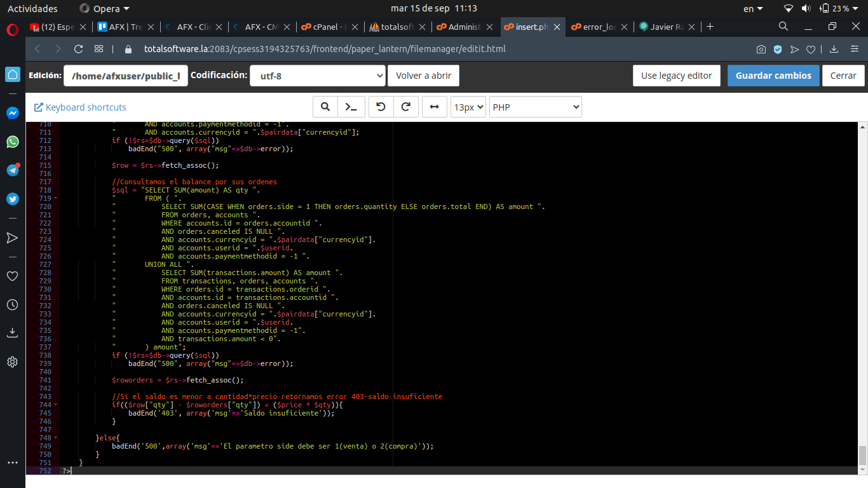Click the editor search magnifier icon
This screenshot has height=488, width=868.
coord(325,107)
